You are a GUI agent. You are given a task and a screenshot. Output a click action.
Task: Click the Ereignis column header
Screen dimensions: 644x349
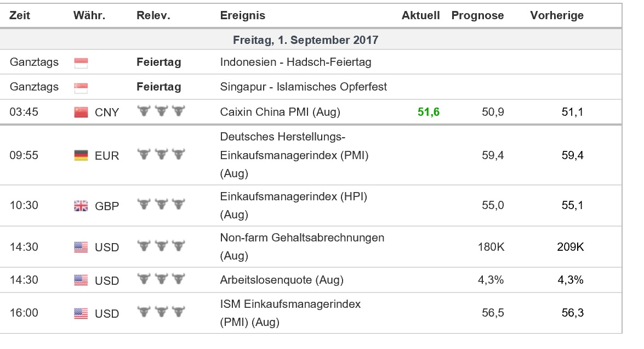coord(242,15)
